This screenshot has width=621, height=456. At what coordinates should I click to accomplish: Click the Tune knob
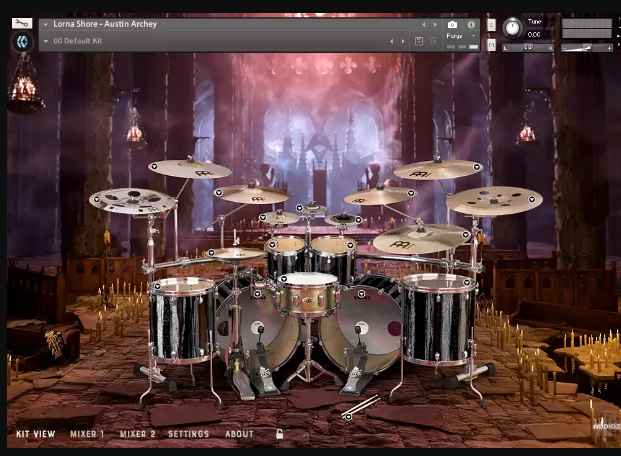[x=512, y=28]
